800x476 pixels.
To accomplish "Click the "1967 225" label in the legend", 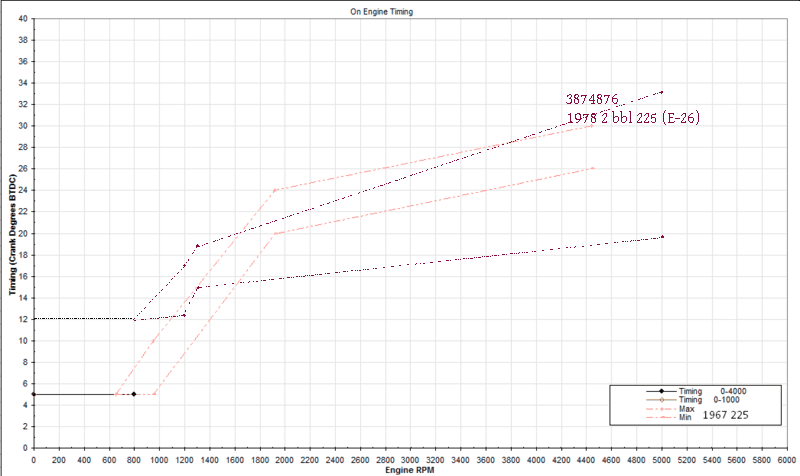I will click(725, 413).
